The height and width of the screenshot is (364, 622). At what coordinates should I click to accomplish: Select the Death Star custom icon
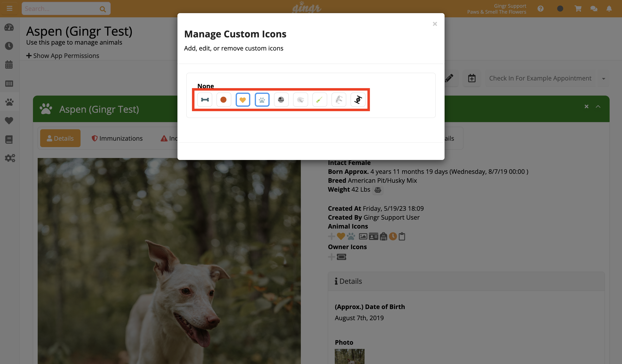(281, 100)
